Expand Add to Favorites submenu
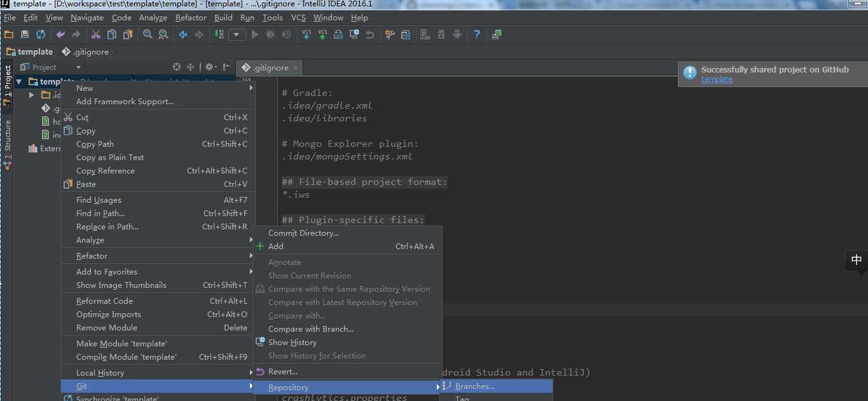The image size is (868, 401). click(x=158, y=271)
